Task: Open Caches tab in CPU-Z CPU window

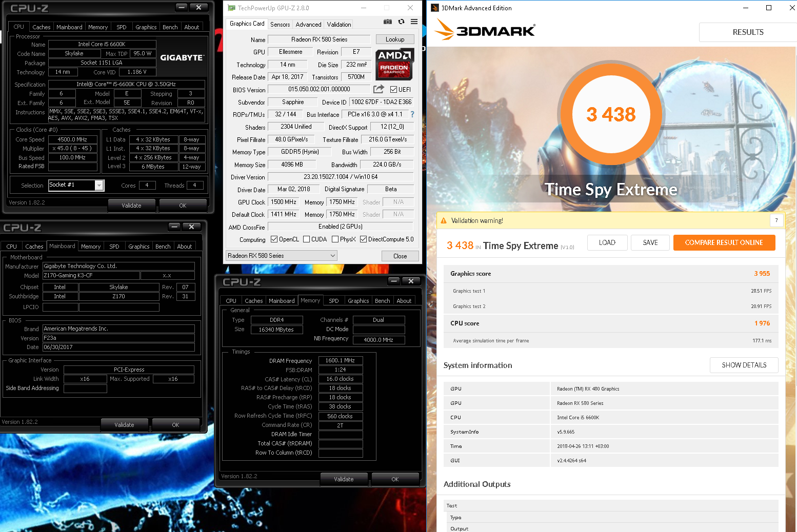Action: pyautogui.click(x=42, y=27)
